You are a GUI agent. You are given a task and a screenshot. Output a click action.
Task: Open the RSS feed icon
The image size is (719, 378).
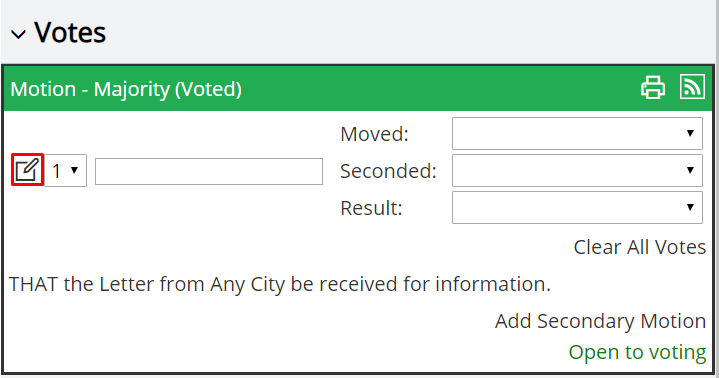click(692, 86)
